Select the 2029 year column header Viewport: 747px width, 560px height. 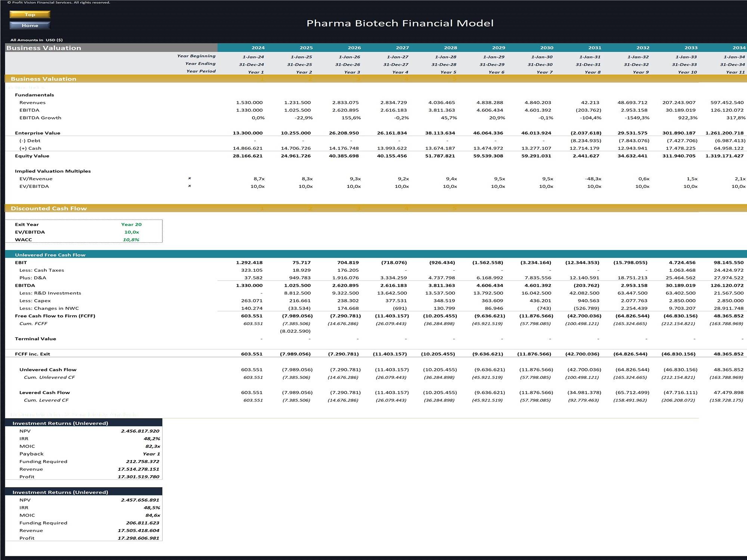point(499,48)
